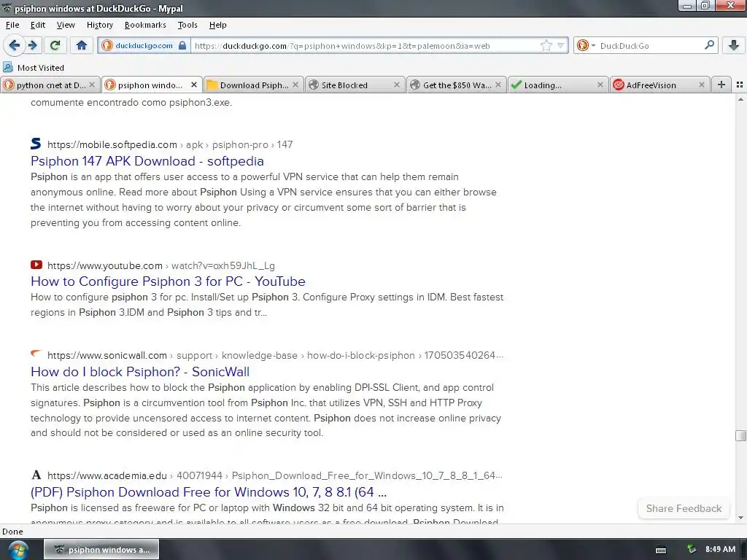
Task: Open the Most Visited bookmarks folder
Action: (x=34, y=68)
